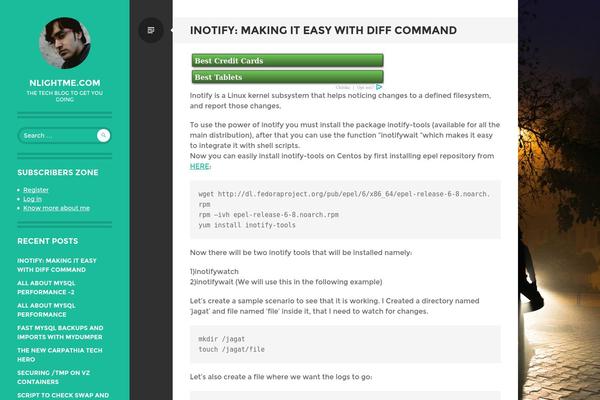This screenshot has height=400, width=600.
Task: Click the 'yum install inotify-tools' code line
Action: coord(247,225)
